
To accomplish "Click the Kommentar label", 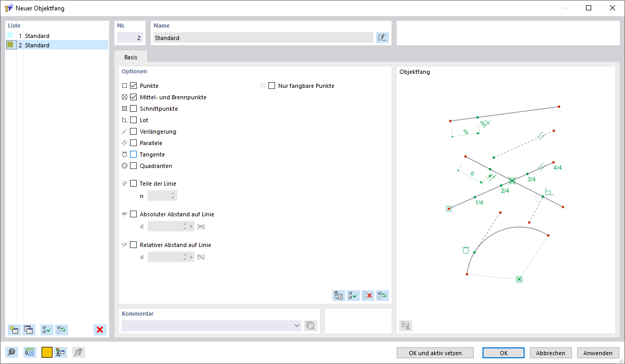I will (x=138, y=314).
